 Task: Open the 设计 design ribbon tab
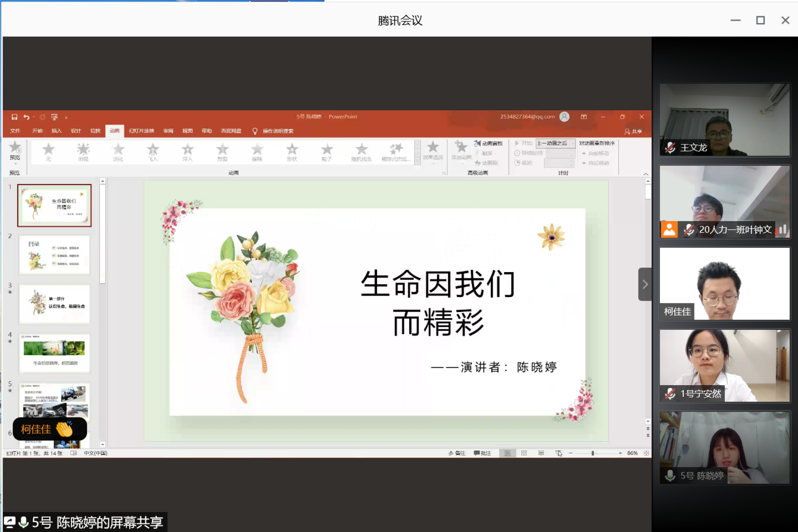[x=76, y=131]
